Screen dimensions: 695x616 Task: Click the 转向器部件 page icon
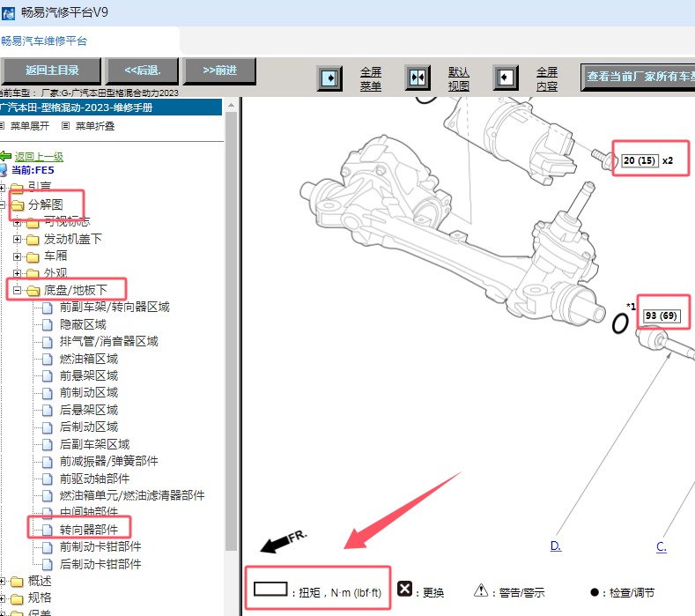pos(48,530)
